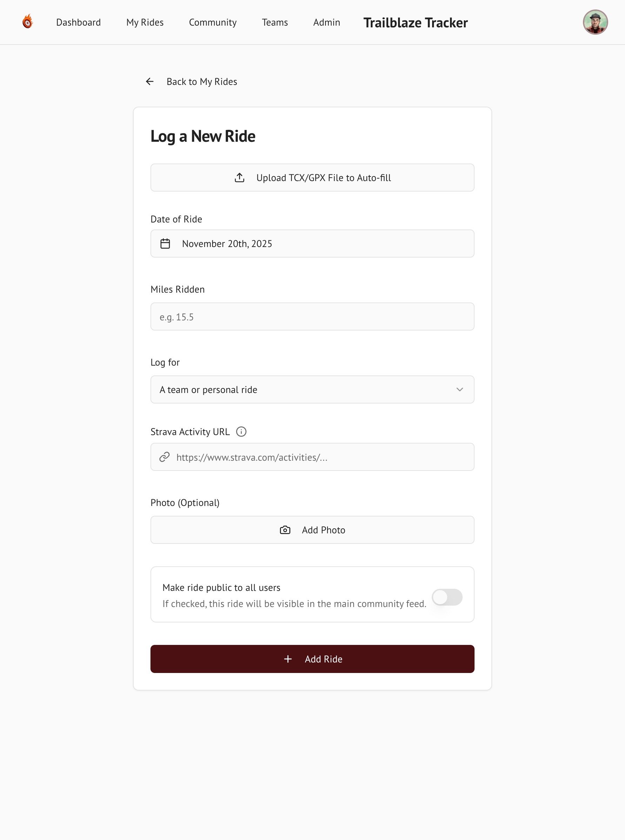Toggle Make ride public switch
This screenshot has width=625, height=840.
(447, 598)
